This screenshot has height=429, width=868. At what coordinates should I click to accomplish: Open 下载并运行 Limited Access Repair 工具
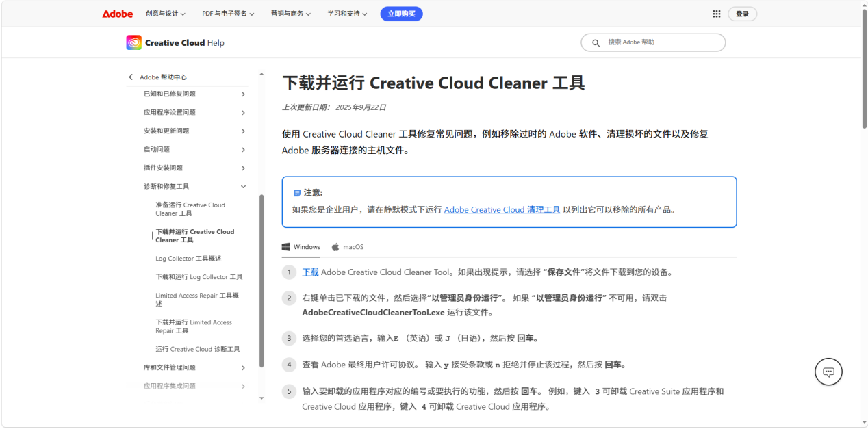(x=194, y=326)
